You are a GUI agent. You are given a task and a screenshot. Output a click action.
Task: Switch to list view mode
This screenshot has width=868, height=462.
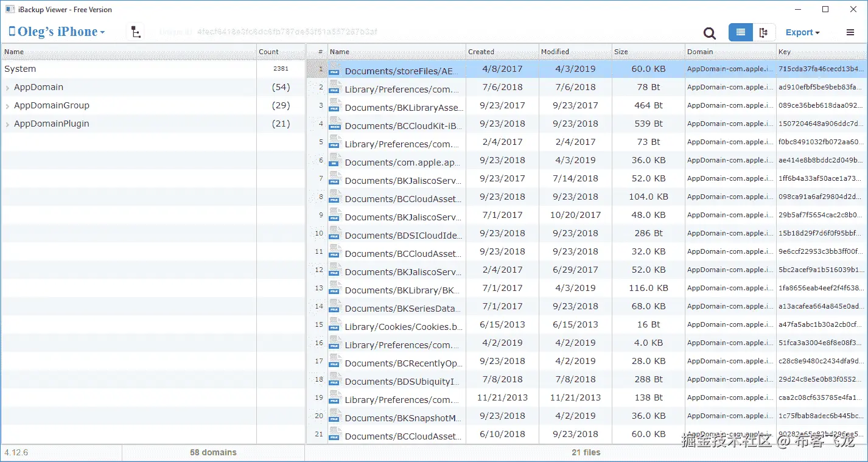(x=741, y=32)
